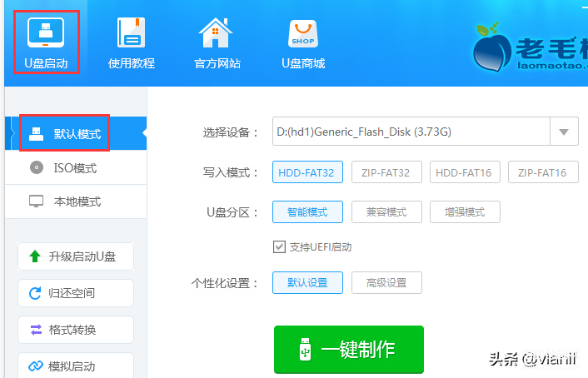
Task: Click green arrow icon for 升级启动U盘
Action: (x=35, y=256)
